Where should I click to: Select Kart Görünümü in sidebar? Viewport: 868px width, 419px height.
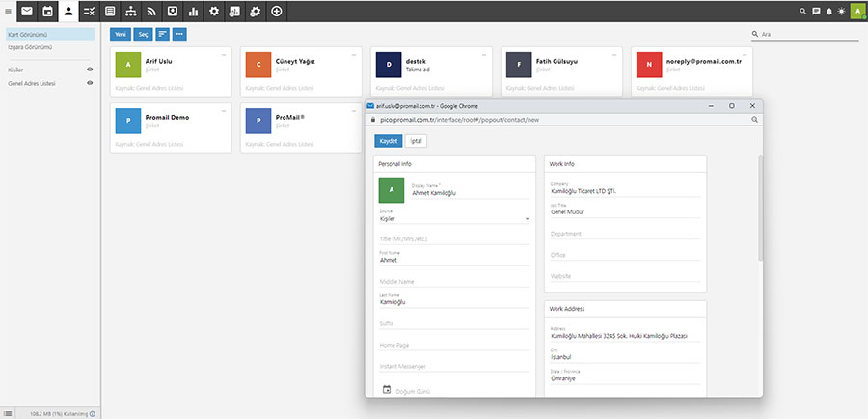click(x=29, y=34)
